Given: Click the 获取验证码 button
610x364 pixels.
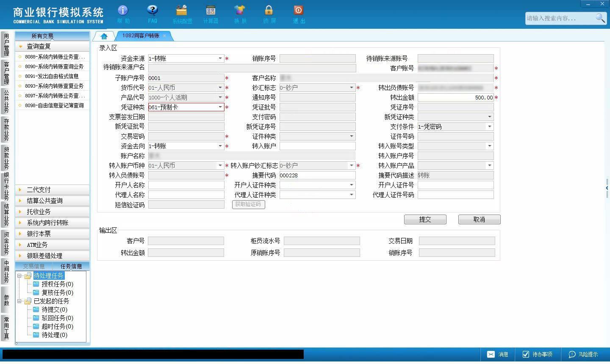Looking at the screenshot, I should click(248, 204).
